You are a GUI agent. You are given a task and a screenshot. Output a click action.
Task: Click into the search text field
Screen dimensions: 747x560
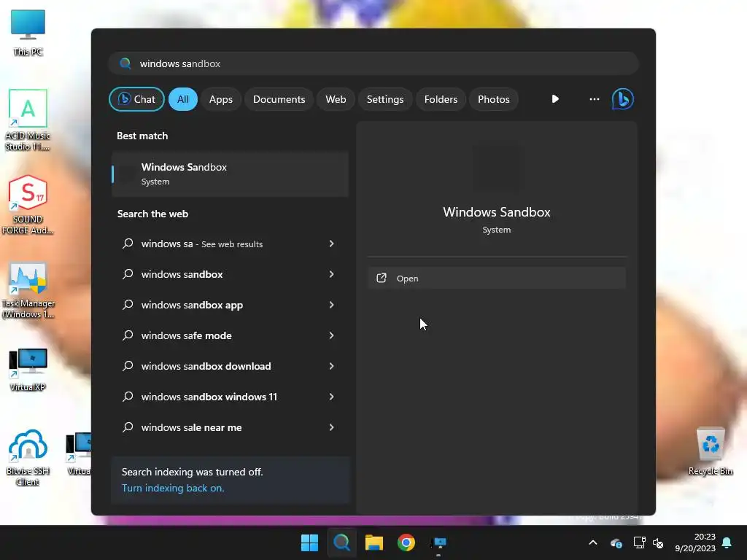[x=374, y=63]
